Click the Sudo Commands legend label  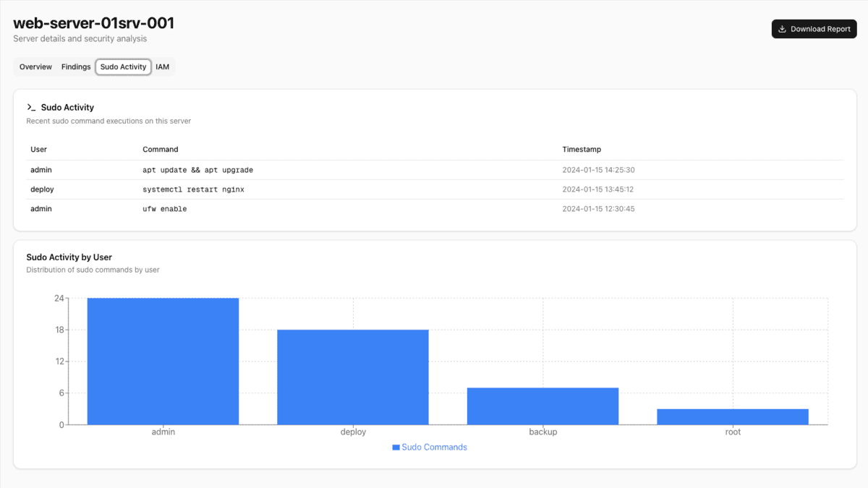[x=434, y=447]
